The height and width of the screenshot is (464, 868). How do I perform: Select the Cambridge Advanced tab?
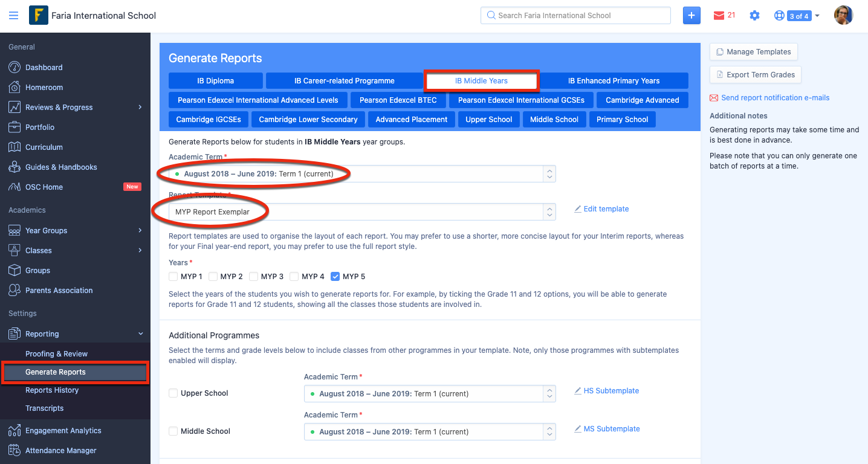(x=643, y=100)
